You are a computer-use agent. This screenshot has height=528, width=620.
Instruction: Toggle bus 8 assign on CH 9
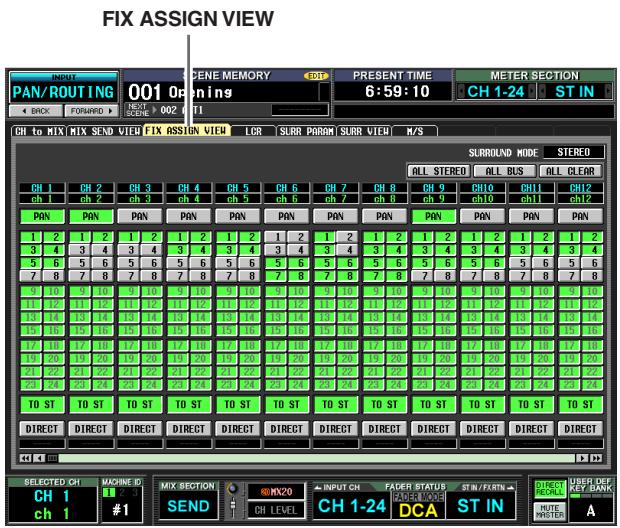tap(445, 276)
